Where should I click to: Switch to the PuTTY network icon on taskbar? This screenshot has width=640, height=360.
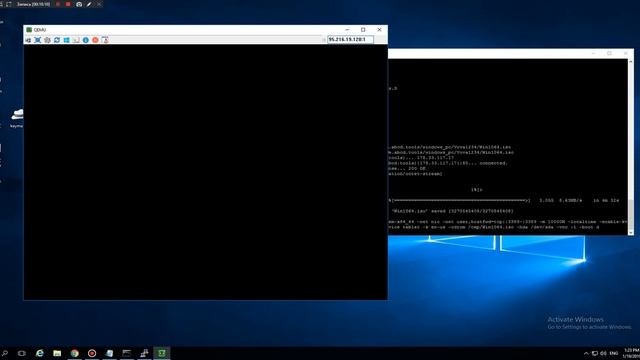(x=144, y=353)
